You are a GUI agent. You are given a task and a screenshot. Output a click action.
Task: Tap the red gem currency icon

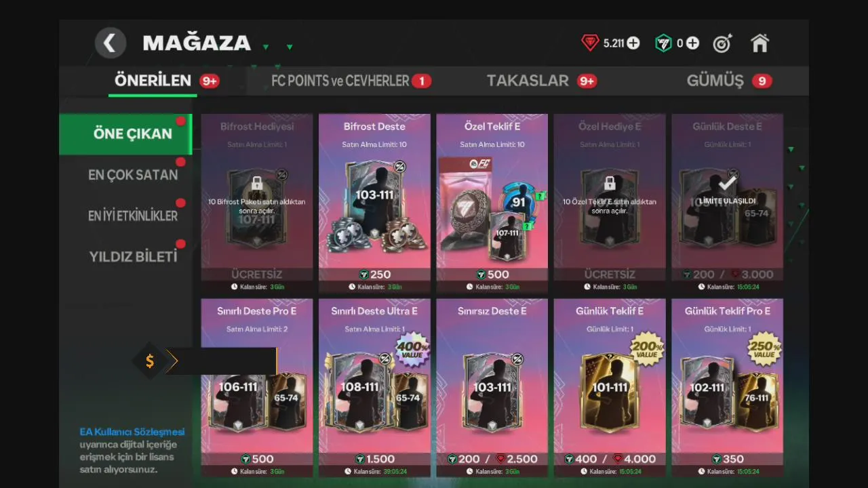[590, 43]
